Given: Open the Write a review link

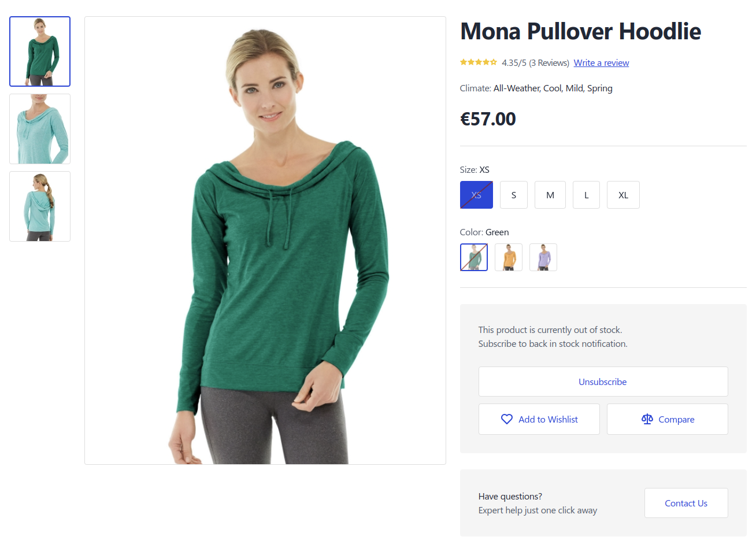Looking at the screenshot, I should (601, 63).
